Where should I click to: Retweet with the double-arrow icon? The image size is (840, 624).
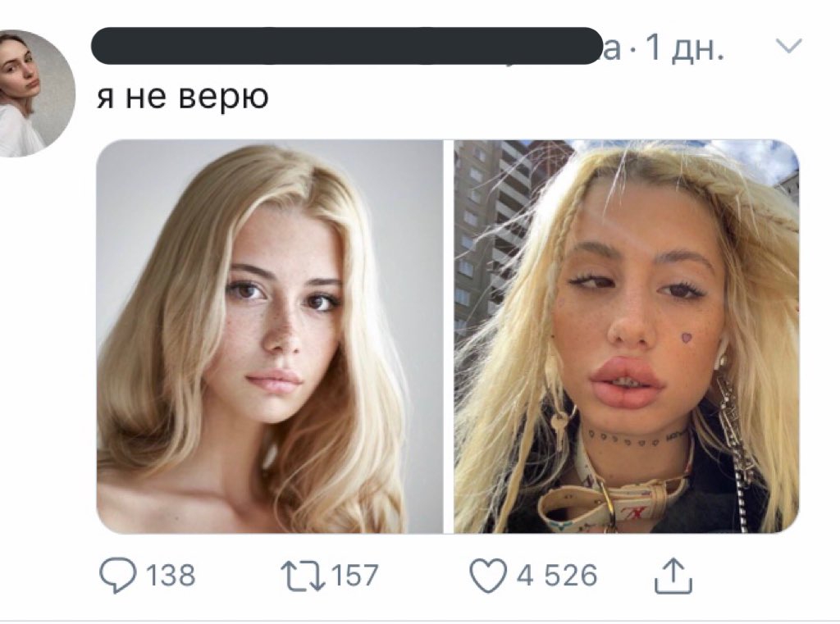pyautogui.click(x=304, y=576)
